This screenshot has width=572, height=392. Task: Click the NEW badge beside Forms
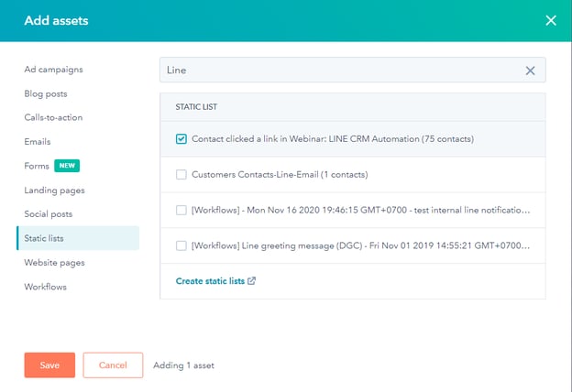coord(67,166)
